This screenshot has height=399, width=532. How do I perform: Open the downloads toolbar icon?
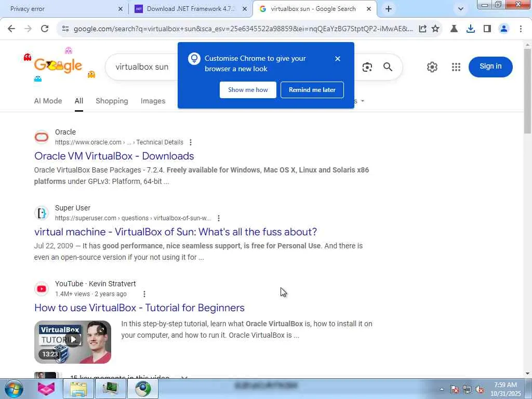pos(471,29)
